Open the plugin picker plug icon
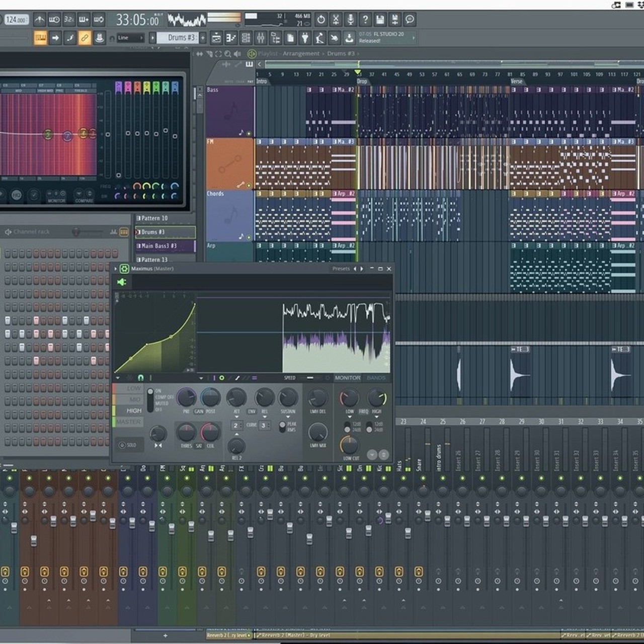The image size is (644, 644). coord(305,38)
